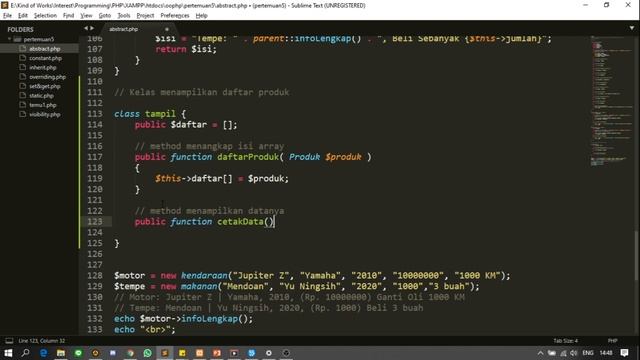Viewport: 640px width, 360px height.
Task: Click the comment Kelas menampilkan daftar produk
Action: pos(202,92)
